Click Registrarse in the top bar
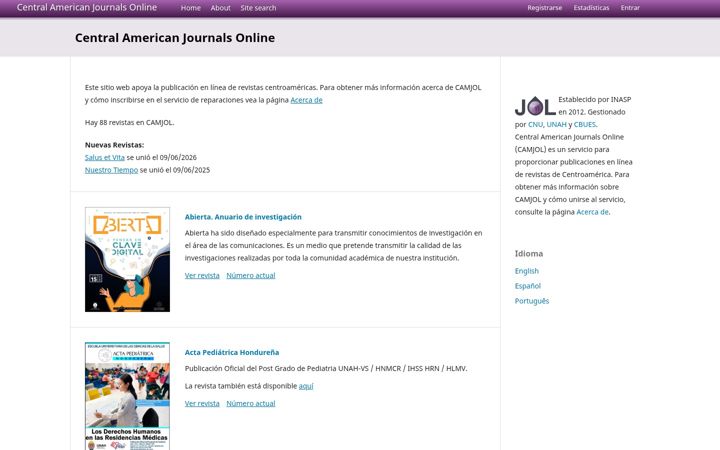720x450 pixels. 545,8
